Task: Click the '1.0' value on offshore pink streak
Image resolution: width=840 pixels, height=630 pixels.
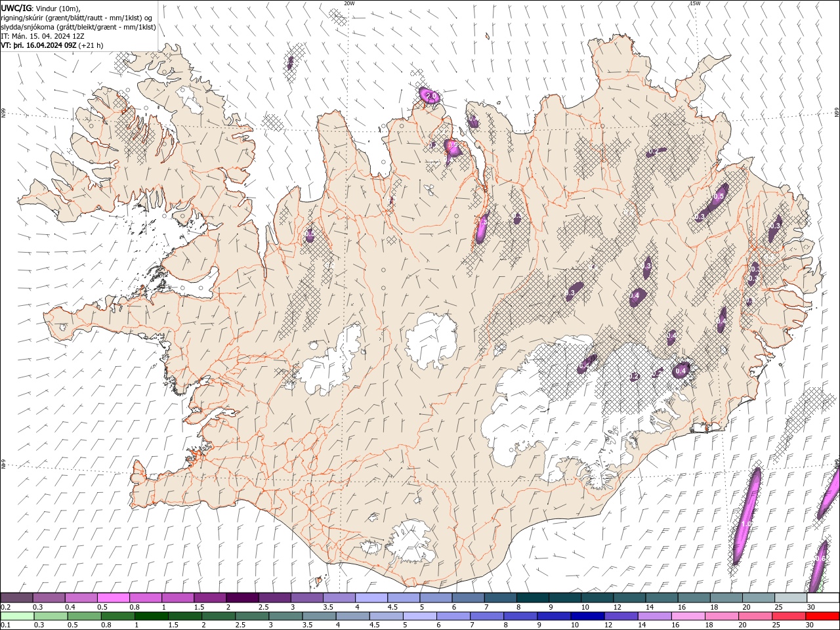Action: point(747,524)
